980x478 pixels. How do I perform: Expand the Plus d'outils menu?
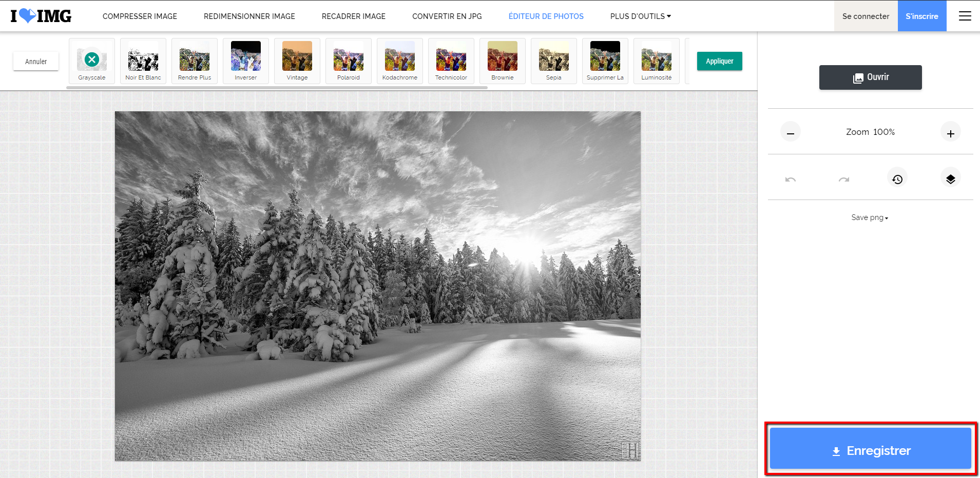click(x=640, y=16)
